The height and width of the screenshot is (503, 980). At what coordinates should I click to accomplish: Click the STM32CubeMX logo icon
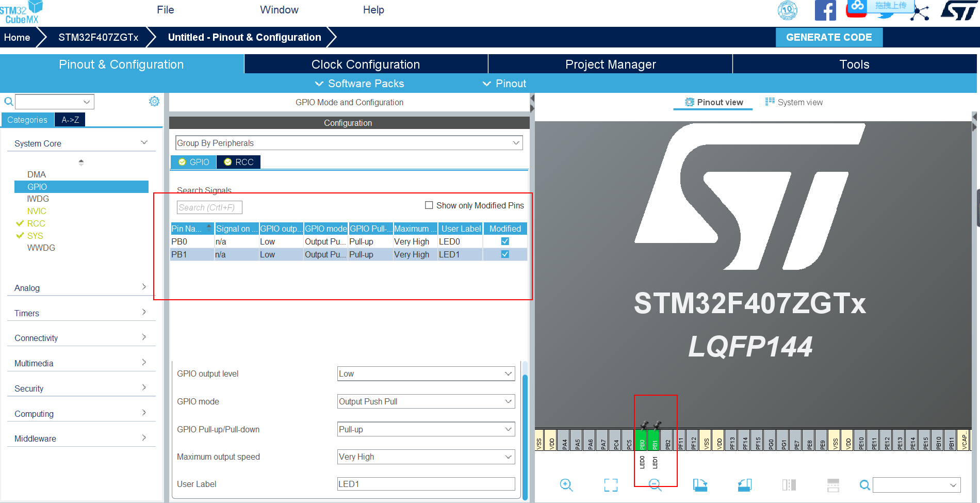(21, 12)
